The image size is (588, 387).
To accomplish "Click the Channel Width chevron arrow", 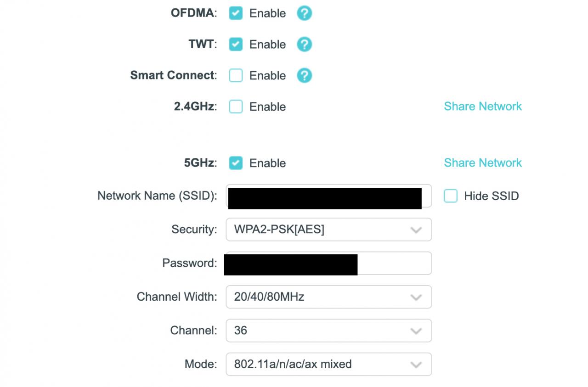I will click(416, 297).
